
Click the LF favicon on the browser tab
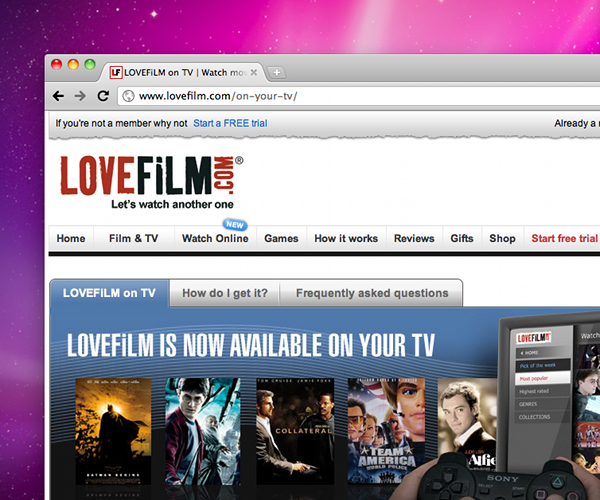point(116,72)
